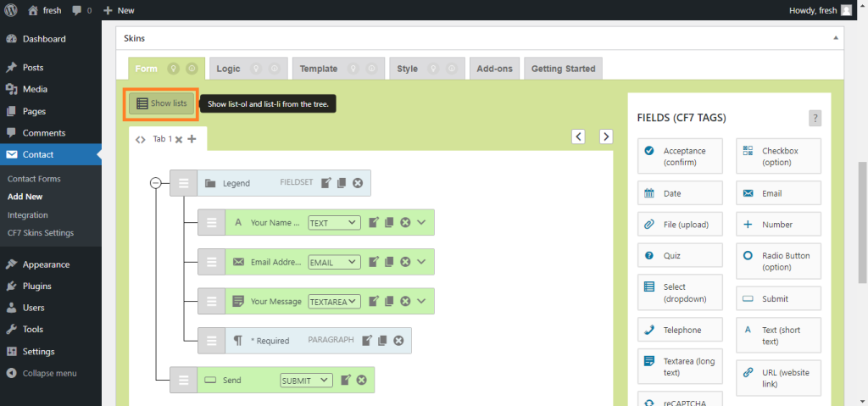Open the SUBMIT type dropdown
Screen dimensions: 868x406
coord(306,381)
